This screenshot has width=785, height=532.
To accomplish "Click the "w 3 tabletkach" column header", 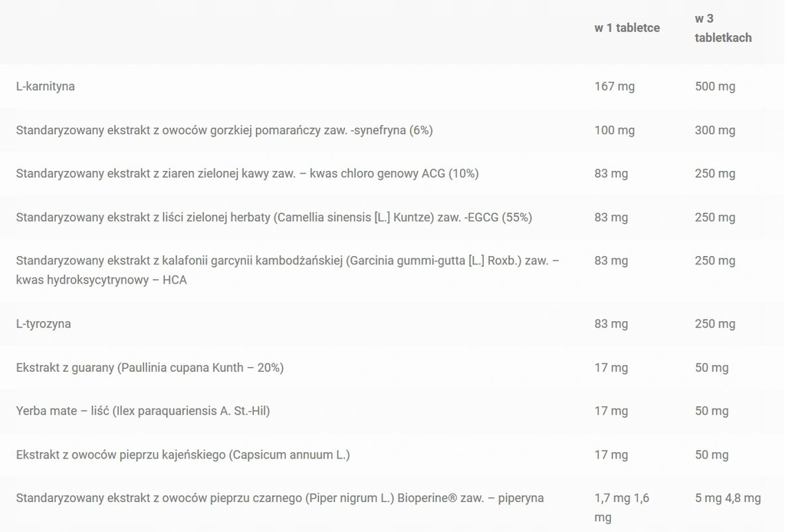I will point(723,28).
